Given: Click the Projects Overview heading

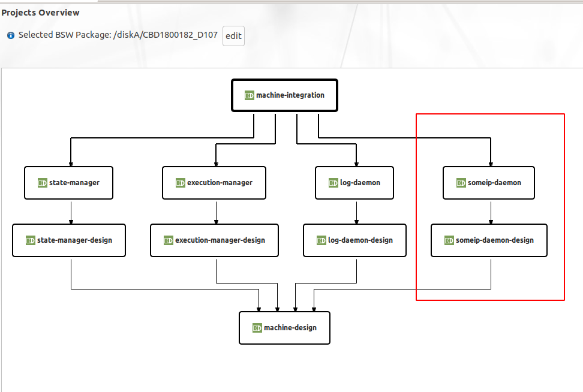Looking at the screenshot, I should 40,13.
